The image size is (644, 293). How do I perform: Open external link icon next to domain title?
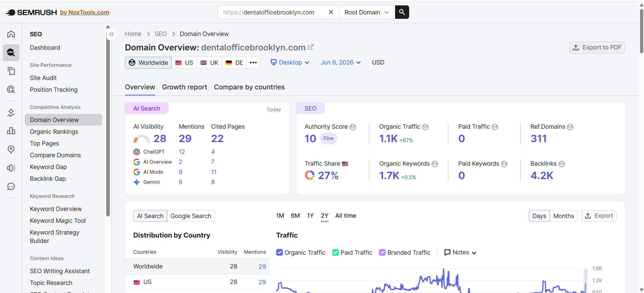click(311, 47)
